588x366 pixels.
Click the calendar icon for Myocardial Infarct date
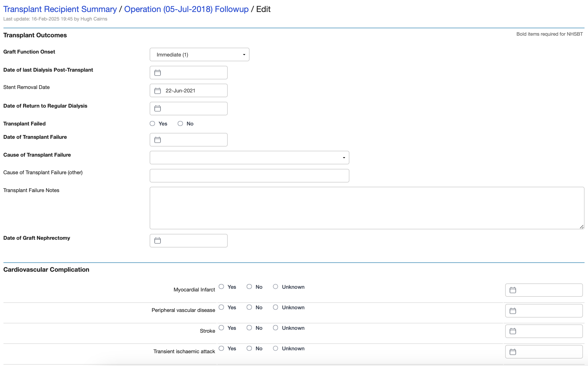(x=513, y=290)
